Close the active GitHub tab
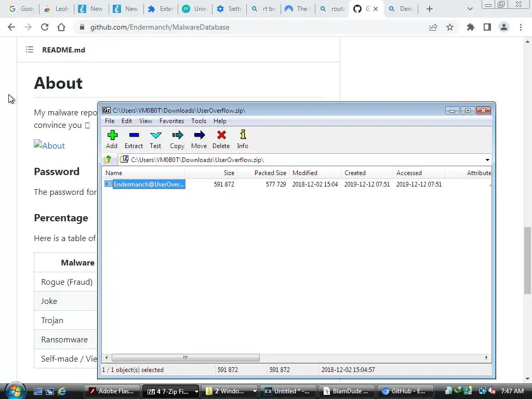The width and height of the screenshot is (532, 399). (376, 9)
